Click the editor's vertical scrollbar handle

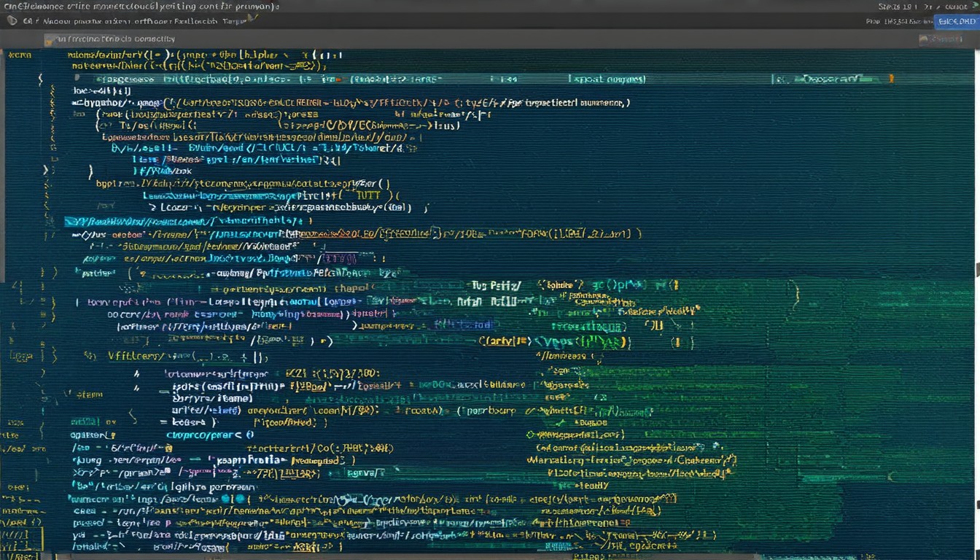coord(976,269)
